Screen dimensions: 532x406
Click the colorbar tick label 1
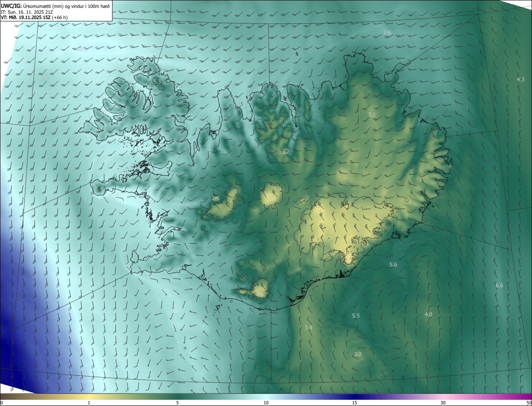pyautogui.click(x=89, y=403)
